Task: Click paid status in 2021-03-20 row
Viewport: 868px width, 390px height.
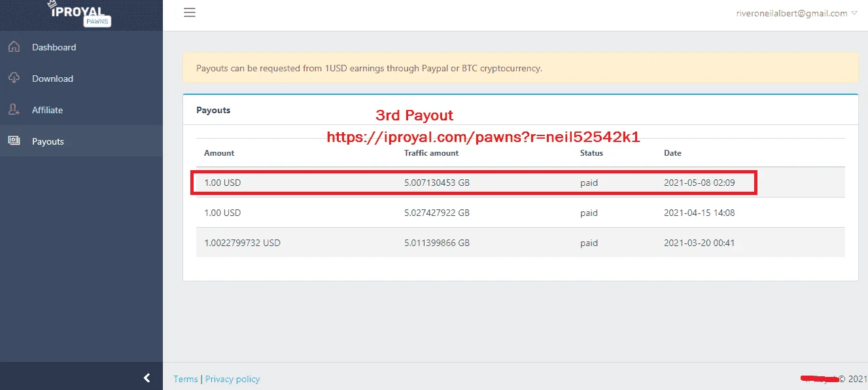Action: [x=589, y=243]
